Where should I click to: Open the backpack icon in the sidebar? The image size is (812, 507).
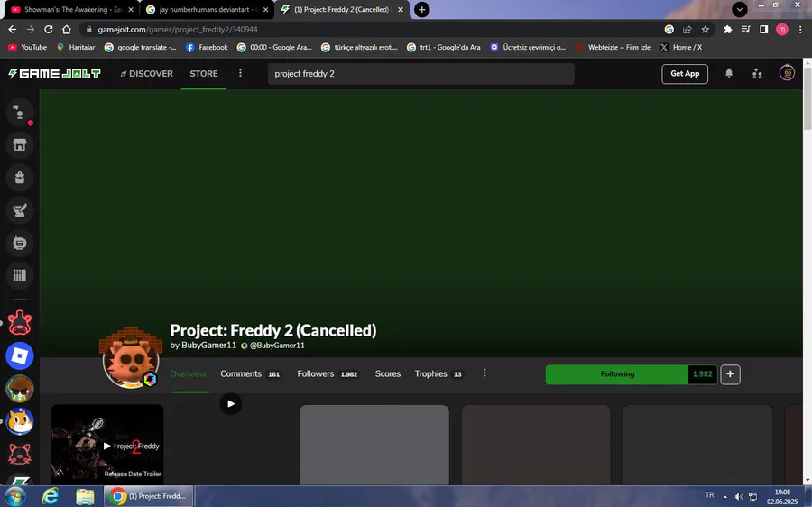pyautogui.click(x=20, y=178)
